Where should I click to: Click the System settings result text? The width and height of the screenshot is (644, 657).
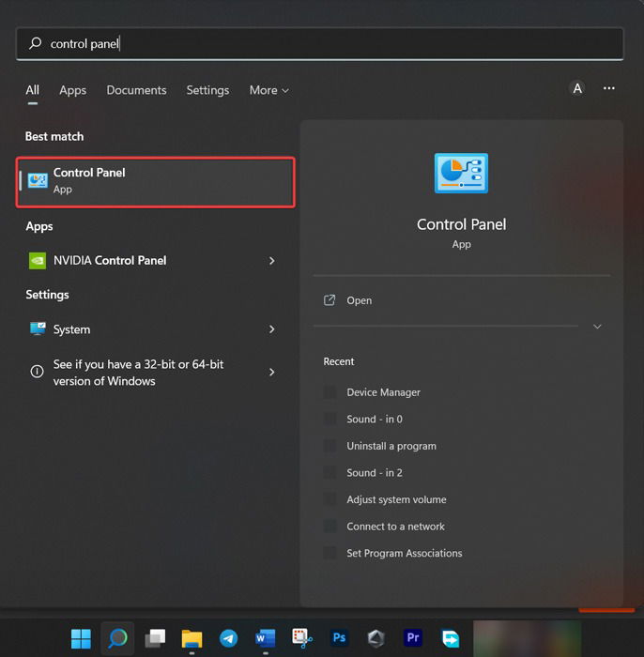click(71, 329)
